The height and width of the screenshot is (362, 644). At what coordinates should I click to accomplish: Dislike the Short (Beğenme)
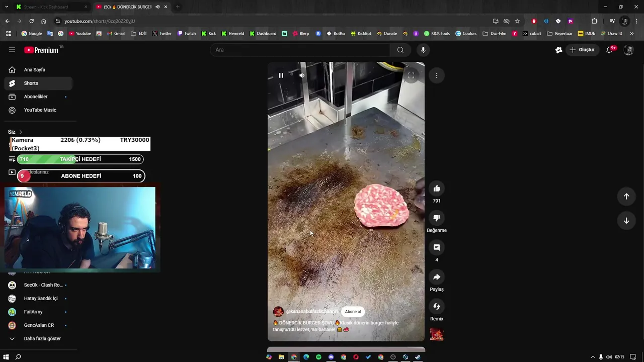[x=437, y=218]
